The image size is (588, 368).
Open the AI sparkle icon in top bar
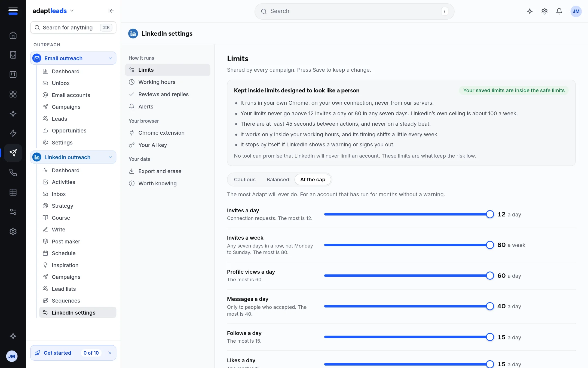(530, 11)
